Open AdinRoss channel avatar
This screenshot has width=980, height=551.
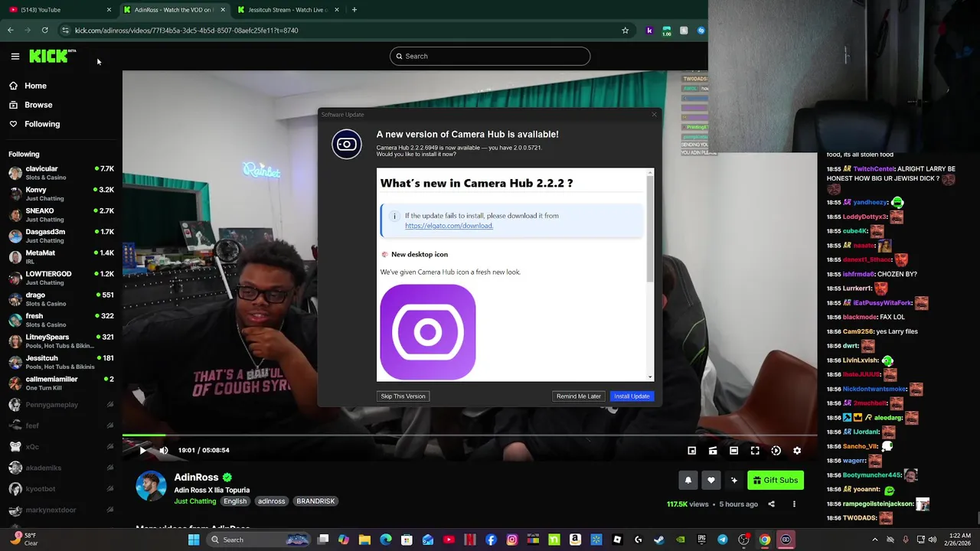pos(151,486)
